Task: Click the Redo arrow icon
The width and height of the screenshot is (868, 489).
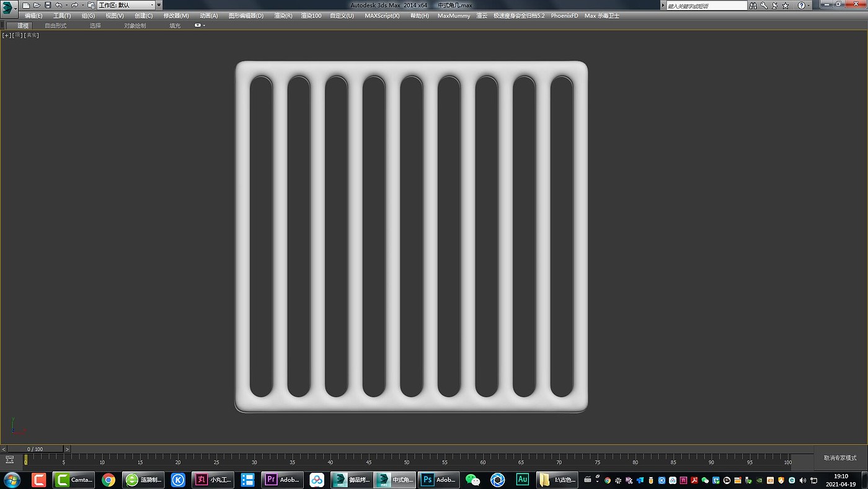Action: pyautogui.click(x=74, y=5)
